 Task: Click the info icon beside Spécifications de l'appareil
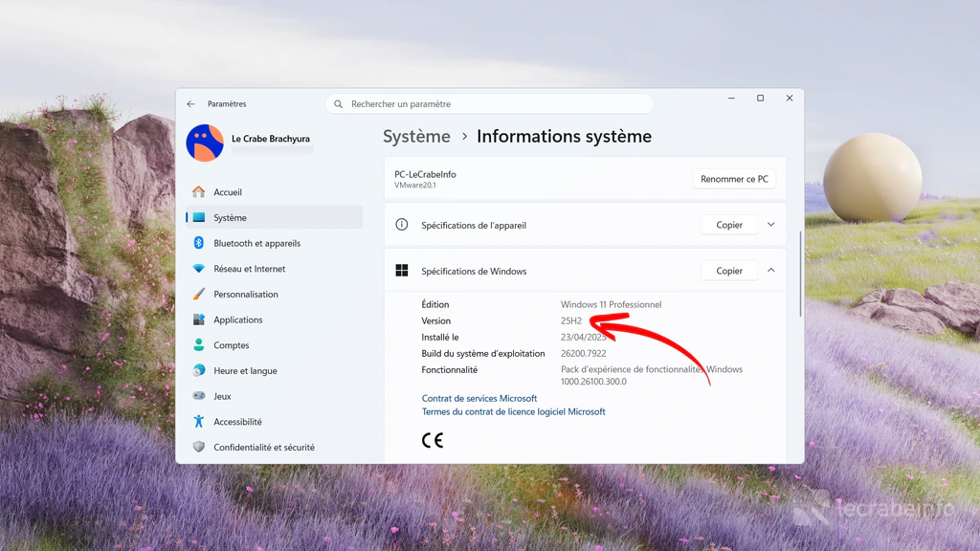401,224
